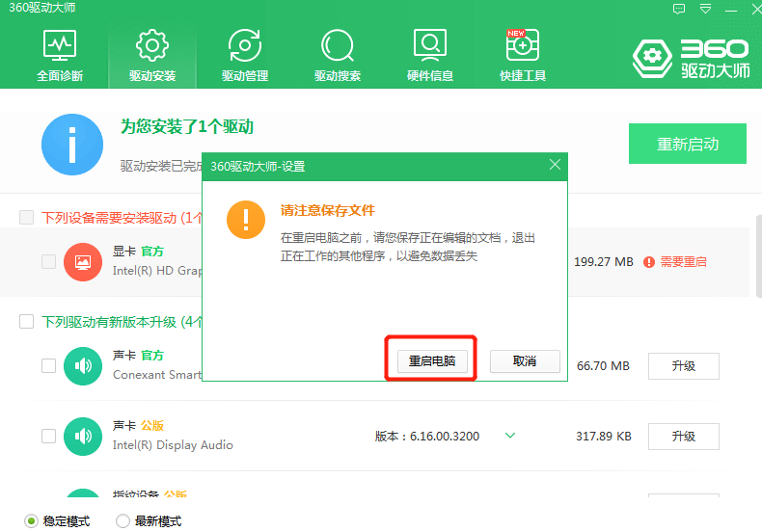Open the 驱动搜索 search icon
762x532 pixels.
(x=338, y=44)
